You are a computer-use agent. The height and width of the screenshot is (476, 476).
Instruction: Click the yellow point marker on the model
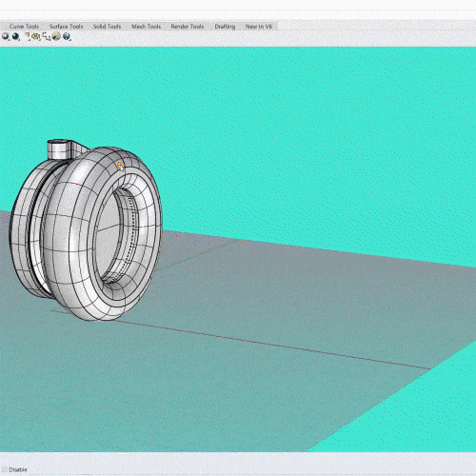[120, 165]
